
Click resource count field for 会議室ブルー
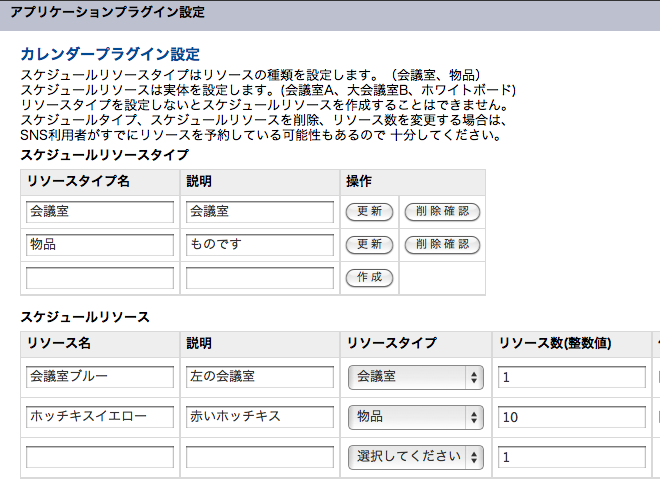click(572, 377)
